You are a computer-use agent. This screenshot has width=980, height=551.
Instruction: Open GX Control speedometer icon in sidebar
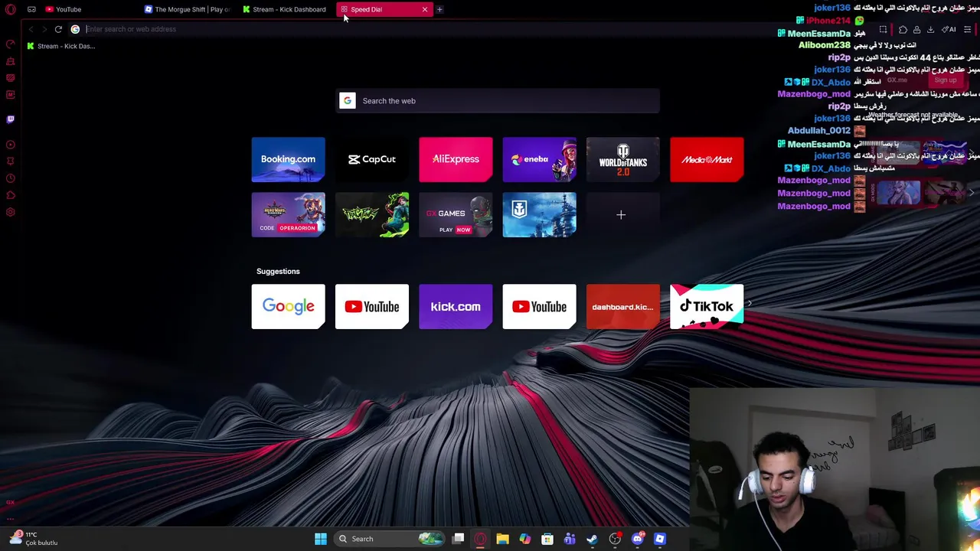[11, 44]
